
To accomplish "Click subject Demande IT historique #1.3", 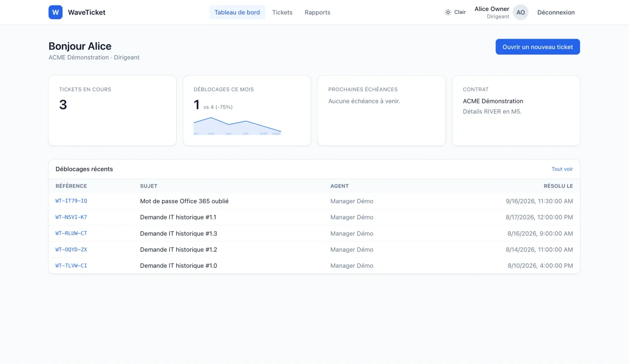I will tap(178, 233).
